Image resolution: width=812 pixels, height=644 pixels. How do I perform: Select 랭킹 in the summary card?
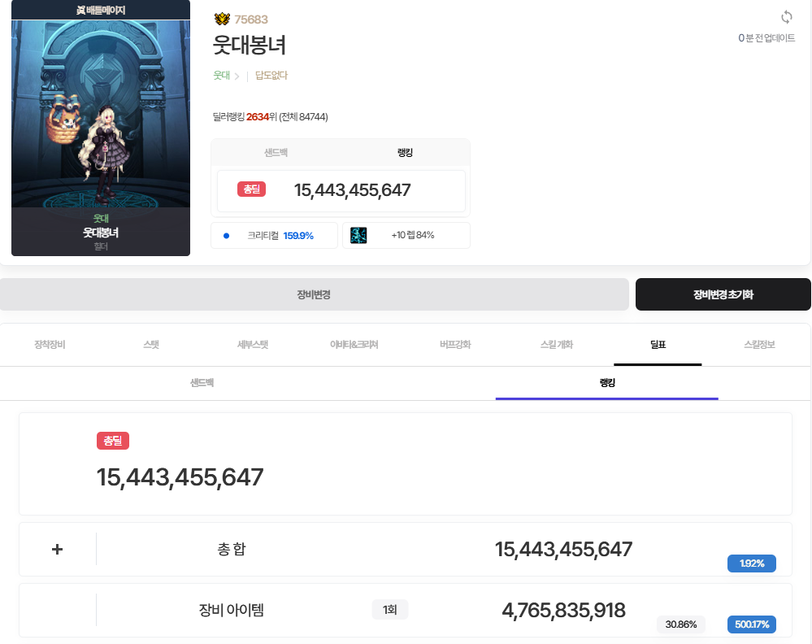point(405,153)
